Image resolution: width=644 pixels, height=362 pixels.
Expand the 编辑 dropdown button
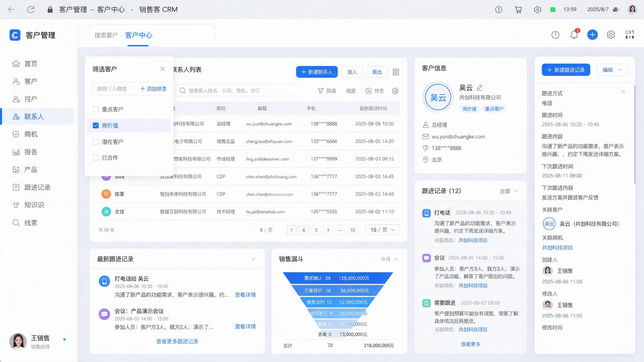[612, 70]
